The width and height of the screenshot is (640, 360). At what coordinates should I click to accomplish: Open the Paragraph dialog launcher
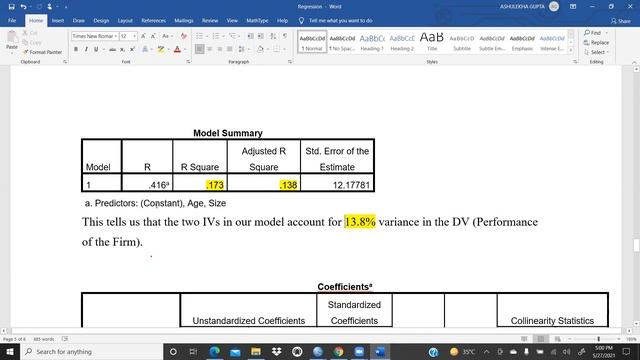pos(290,62)
